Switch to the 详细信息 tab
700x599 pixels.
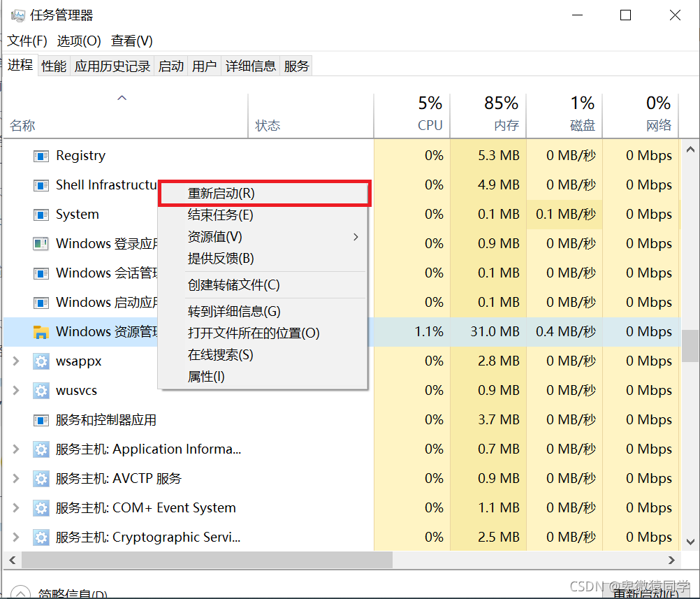250,66
